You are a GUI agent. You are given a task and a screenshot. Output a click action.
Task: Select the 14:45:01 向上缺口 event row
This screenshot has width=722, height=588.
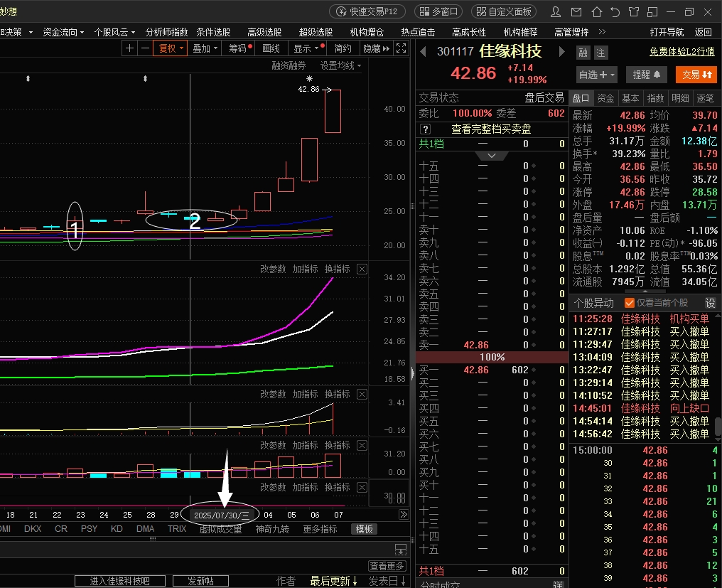(x=641, y=408)
